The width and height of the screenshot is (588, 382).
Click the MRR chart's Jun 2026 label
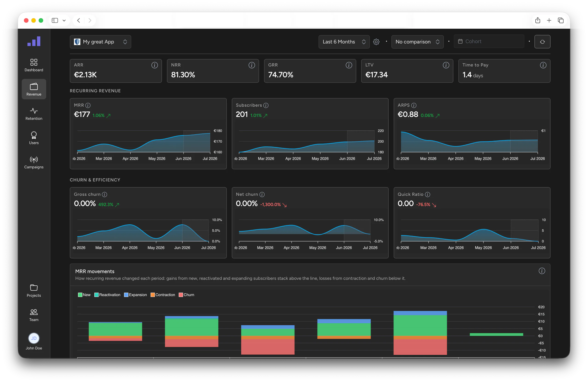(183, 159)
